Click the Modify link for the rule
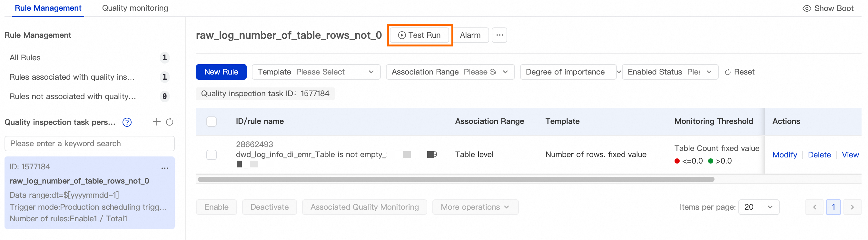The image size is (868, 240). pyautogui.click(x=784, y=155)
